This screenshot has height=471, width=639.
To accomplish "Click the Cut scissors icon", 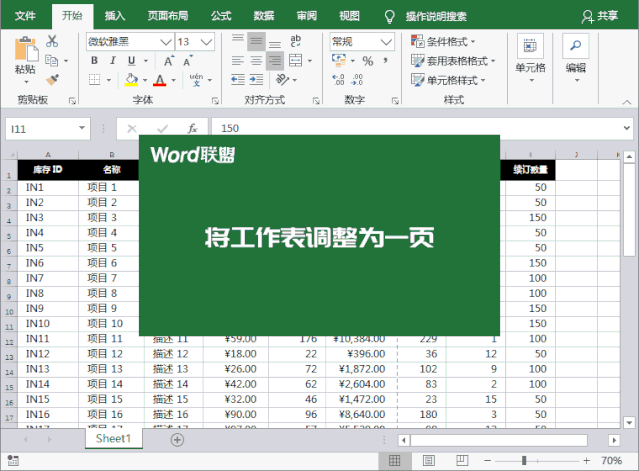I will [52, 41].
